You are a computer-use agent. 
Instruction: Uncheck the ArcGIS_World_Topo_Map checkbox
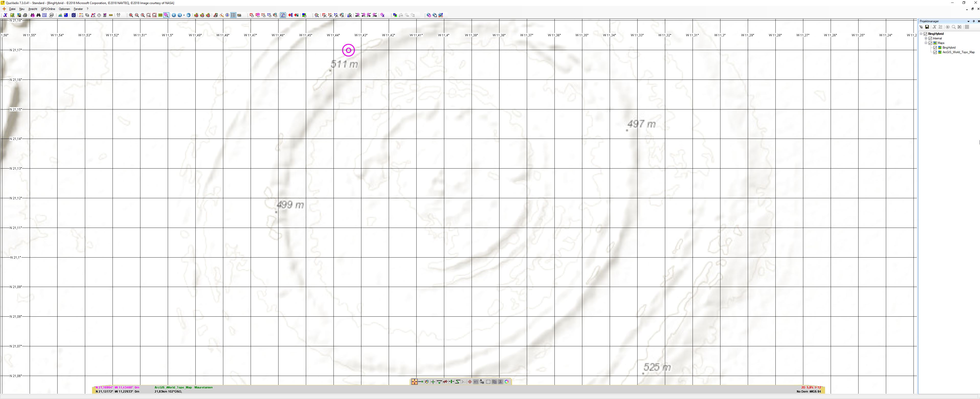coord(935,52)
